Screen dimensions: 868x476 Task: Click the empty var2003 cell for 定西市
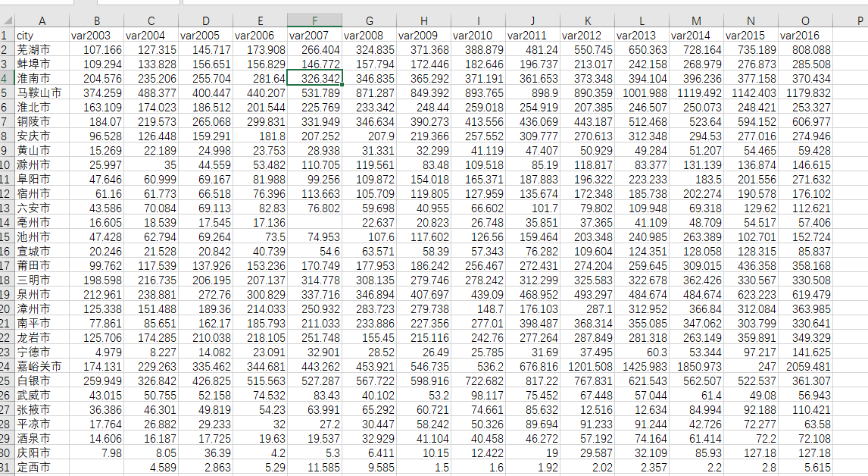[x=96, y=467]
